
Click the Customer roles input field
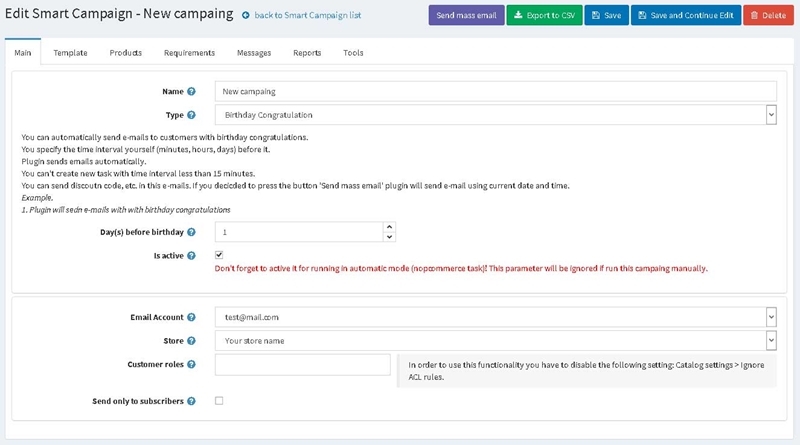tap(303, 364)
